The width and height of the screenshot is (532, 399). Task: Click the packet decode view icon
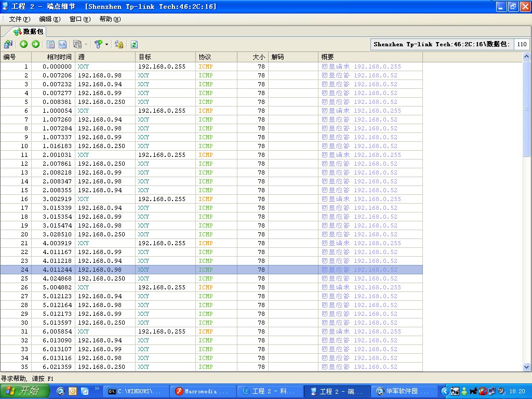[51, 45]
